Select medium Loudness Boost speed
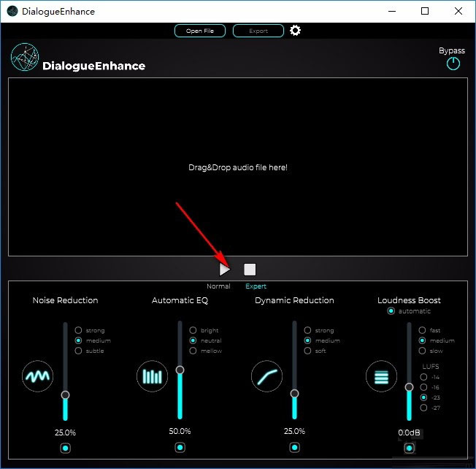Viewport: 476px width, 469px height. 422,340
